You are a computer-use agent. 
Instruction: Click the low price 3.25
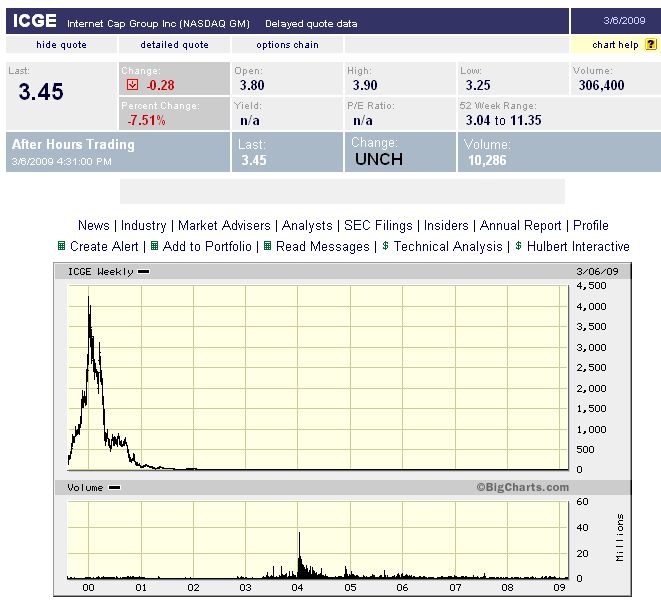[478, 85]
